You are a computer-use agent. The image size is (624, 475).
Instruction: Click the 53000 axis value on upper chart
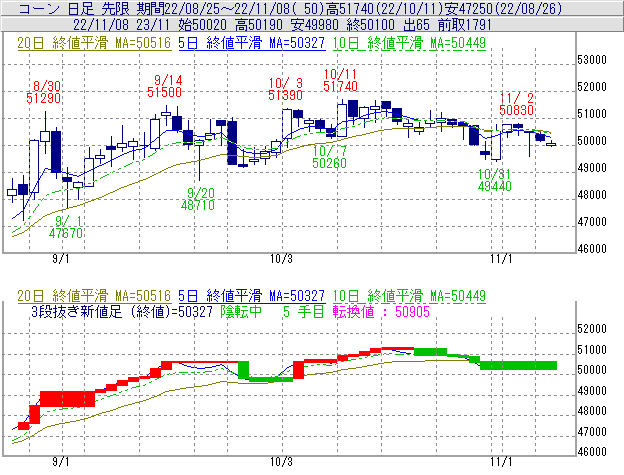[592, 60]
